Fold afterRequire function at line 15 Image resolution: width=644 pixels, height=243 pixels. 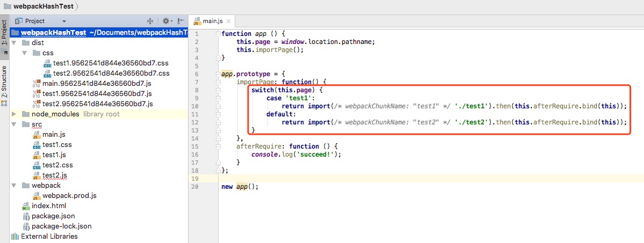pos(218,146)
